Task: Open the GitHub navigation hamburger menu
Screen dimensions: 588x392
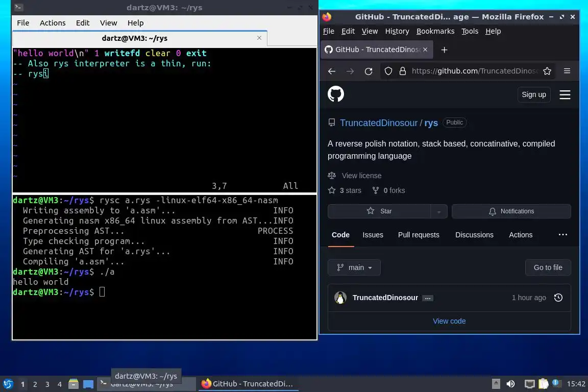Action: (565, 94)
